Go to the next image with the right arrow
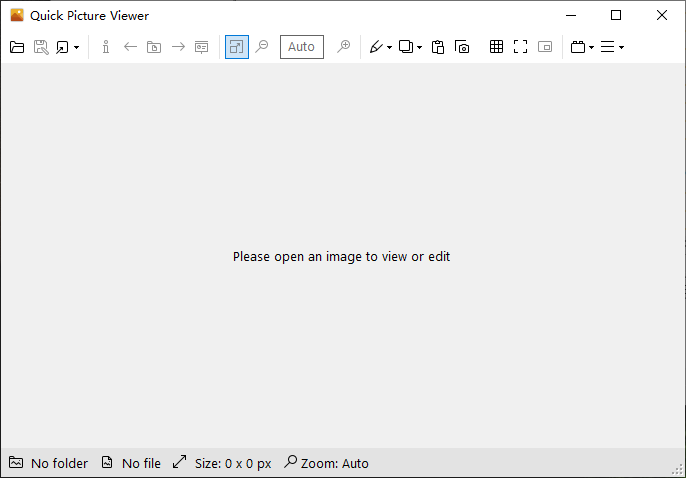The height and width of the screenshot is (478, 686). [x=178, y=47]
